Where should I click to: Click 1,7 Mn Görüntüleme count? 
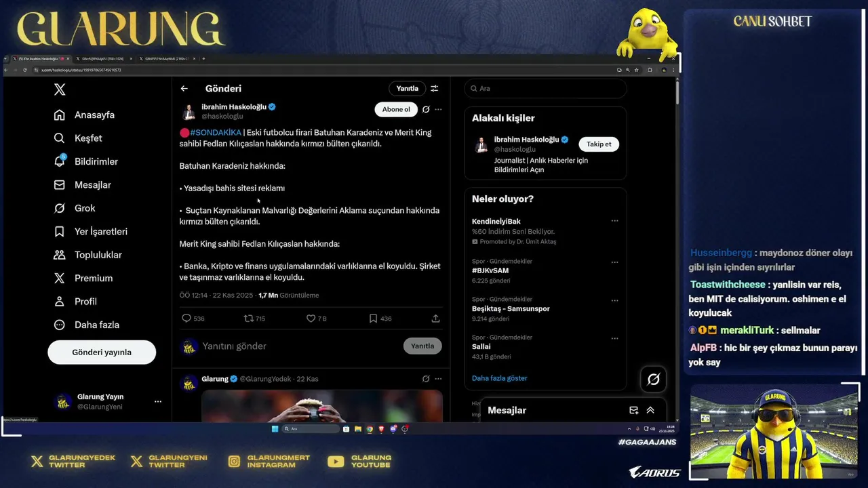click(288, 296)
